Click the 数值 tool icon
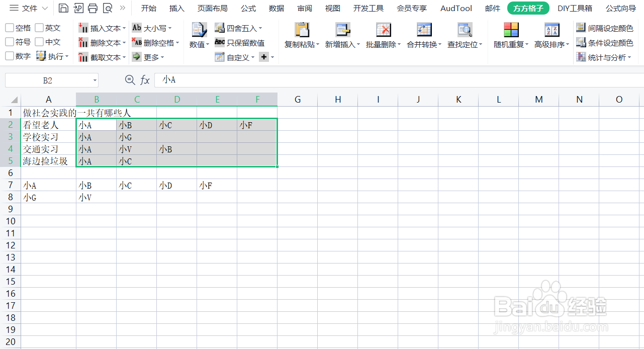 (x=199, y=30)
